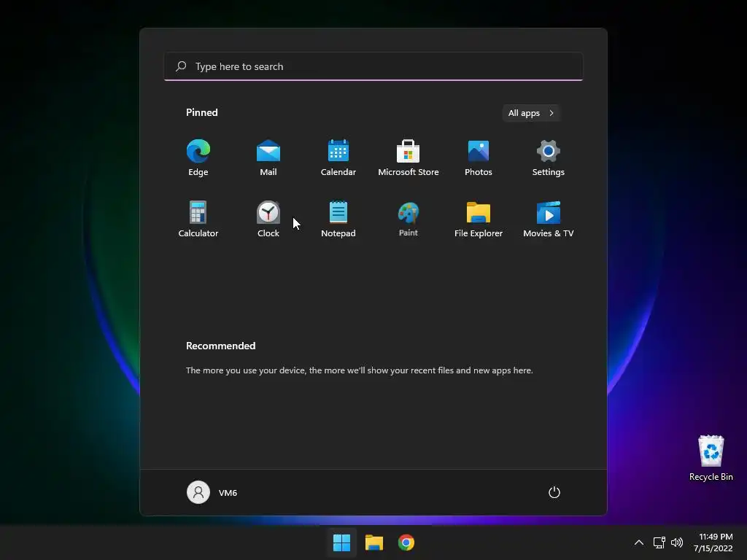Click the Windows Start button on taskbar
This screenshot has width=747, height=560.
tap(341, 542)
